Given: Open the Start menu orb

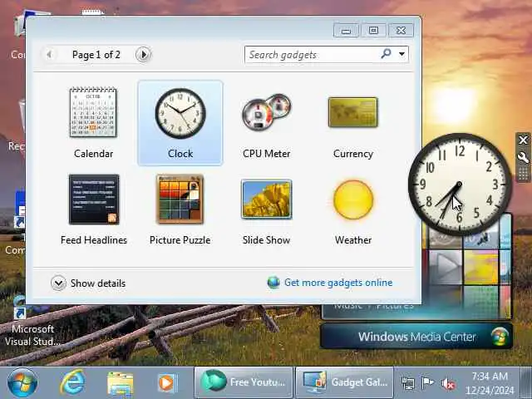Looking at the screenshot, I should click(x=22, y=382).
